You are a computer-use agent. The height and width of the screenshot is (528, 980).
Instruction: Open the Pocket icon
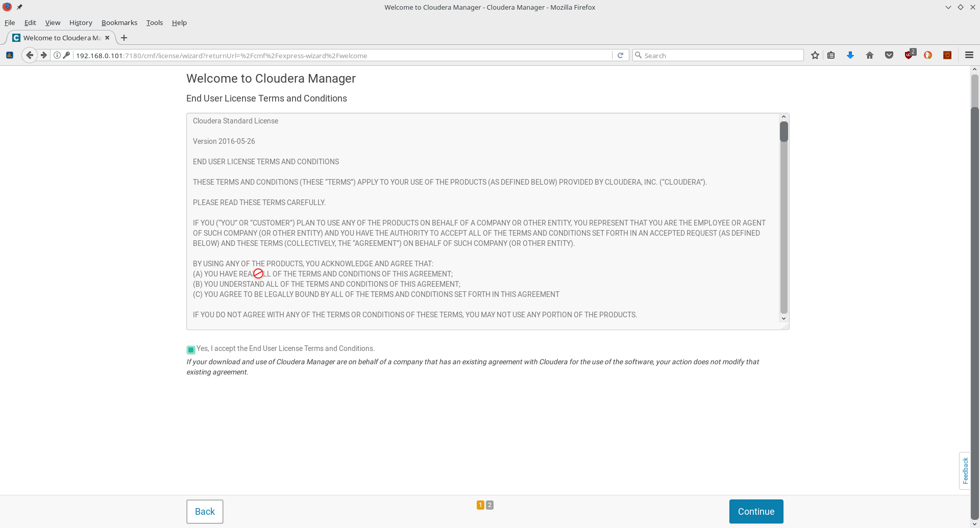point(889,55)
